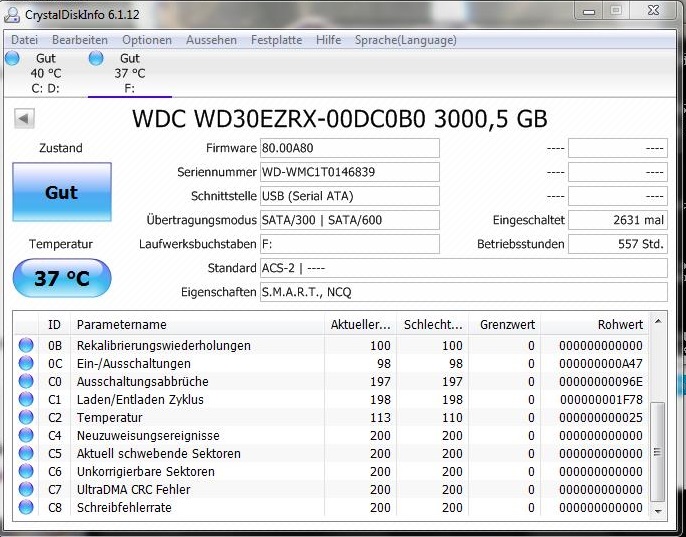Image resolution: width=686 pixels, height=537 pixels.
Task: Click the scrollbar up arrow
Action: [x=658, y=322]
